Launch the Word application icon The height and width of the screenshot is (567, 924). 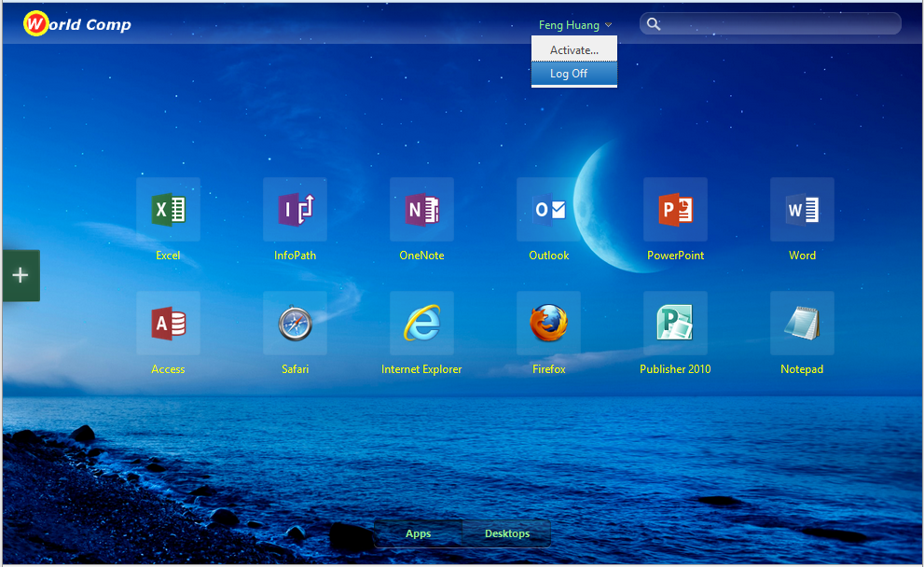pyautogui.click(x=802, y=210)
